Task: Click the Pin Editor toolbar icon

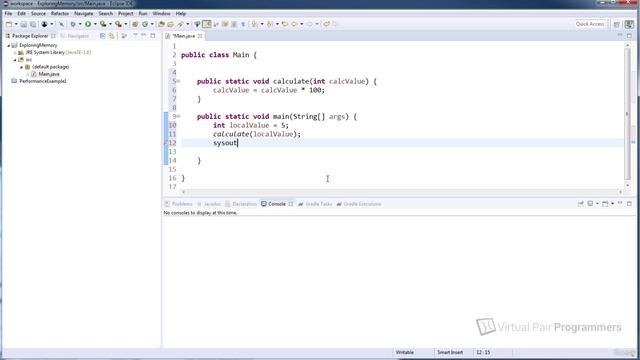Action: (327, 24)
